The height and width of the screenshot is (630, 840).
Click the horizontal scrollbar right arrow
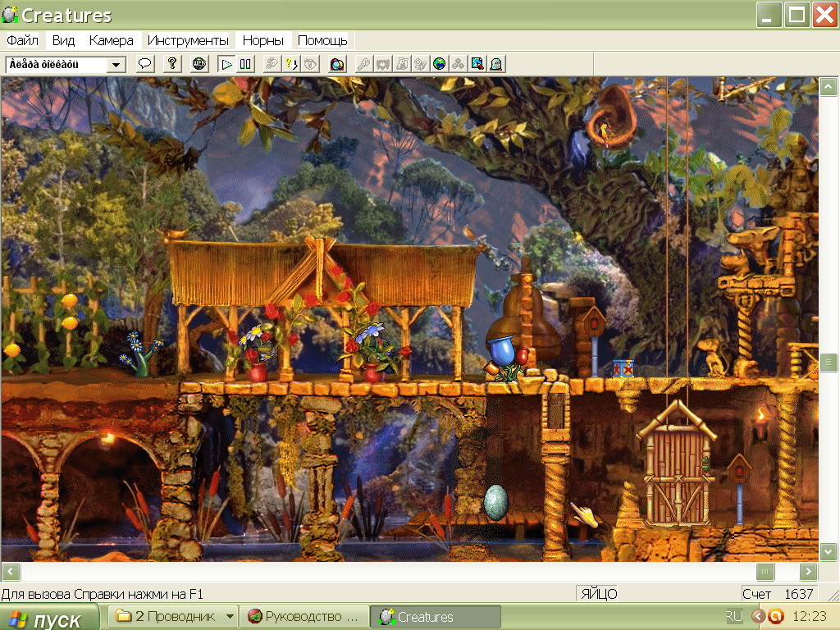click(x=808, y=572)
